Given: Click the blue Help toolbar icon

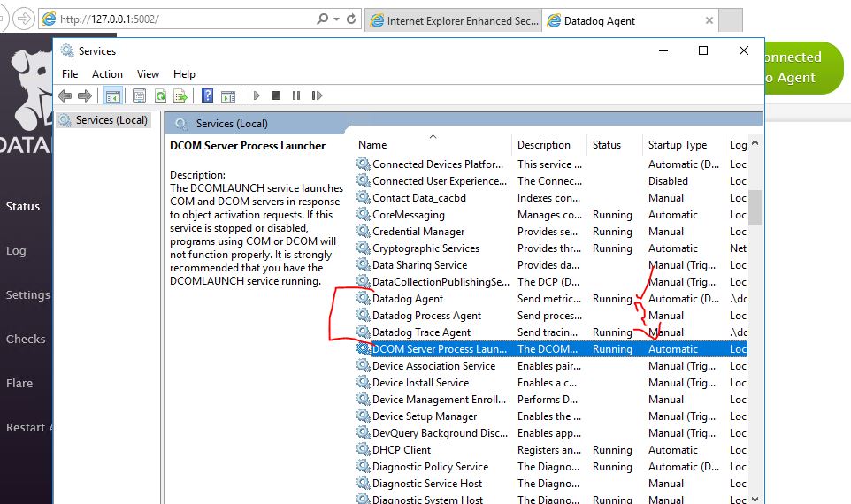Looking at the screenshot, I should [x=208, y=95].
